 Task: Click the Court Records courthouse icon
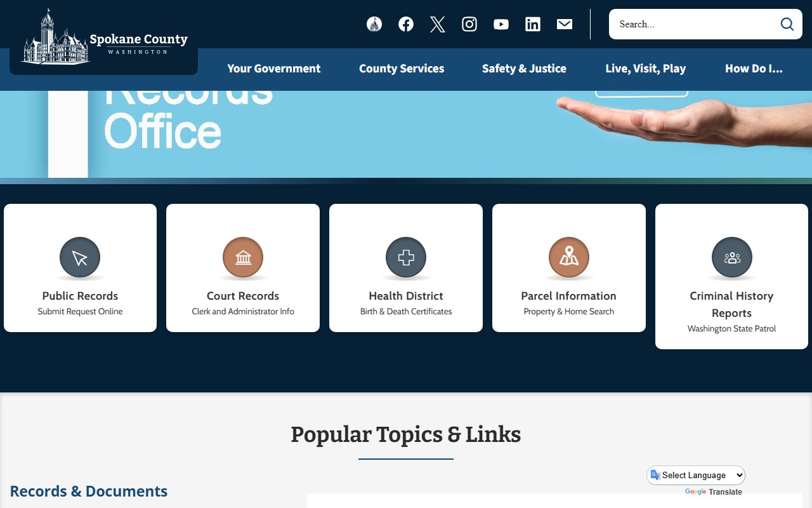243,257
